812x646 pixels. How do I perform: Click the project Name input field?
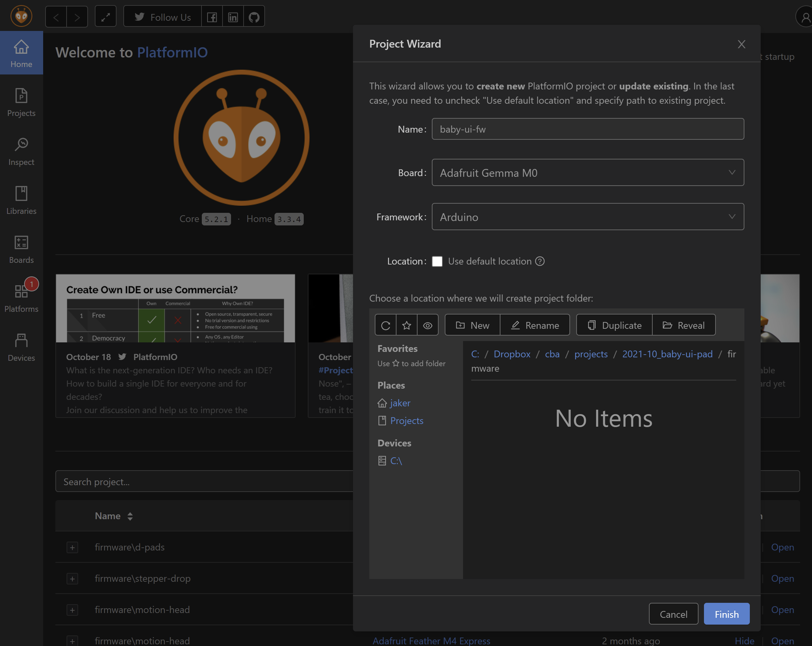(587, 129)
